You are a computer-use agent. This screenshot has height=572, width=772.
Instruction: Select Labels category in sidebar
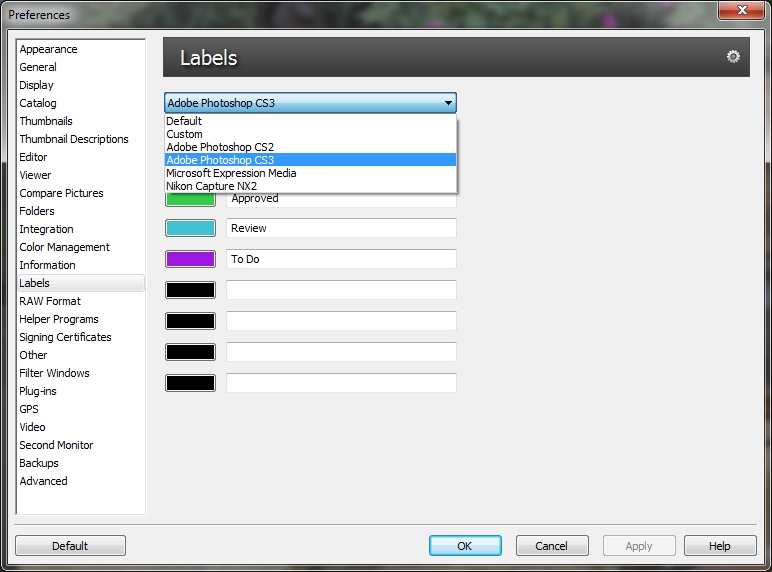coord(81,283)
